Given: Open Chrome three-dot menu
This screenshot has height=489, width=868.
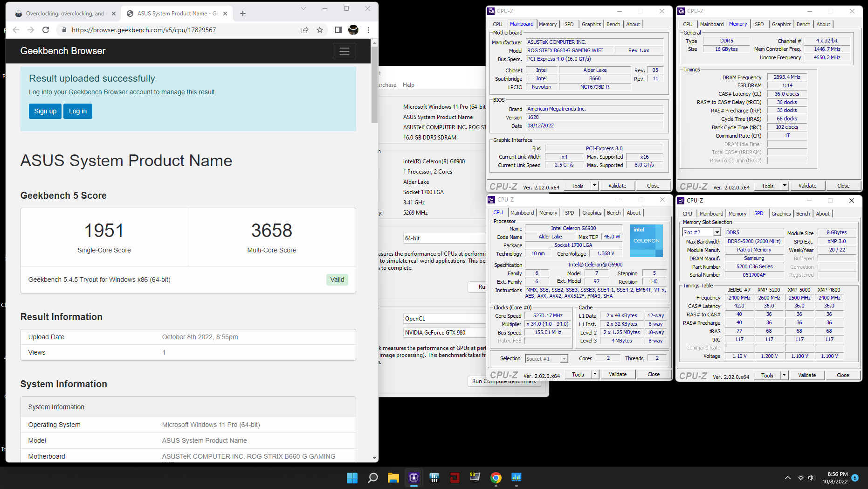Looking at the screenshot, I should click(368, 30).
